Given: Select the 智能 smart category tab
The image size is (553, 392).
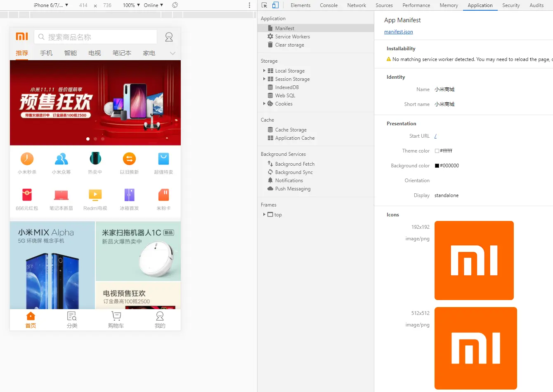Looking at the screenshot, I should [71, 53].
